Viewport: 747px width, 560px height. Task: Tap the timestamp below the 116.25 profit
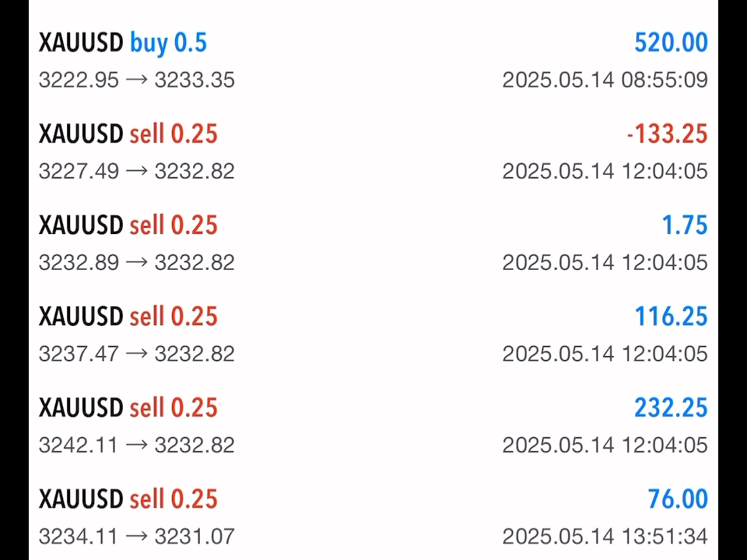point(605,353)
